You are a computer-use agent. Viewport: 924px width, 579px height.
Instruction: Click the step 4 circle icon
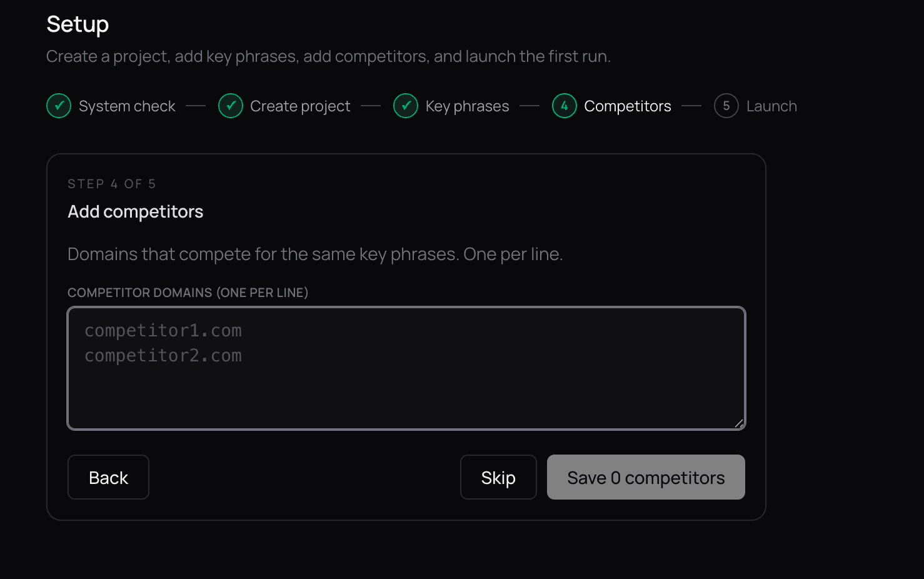565,106
